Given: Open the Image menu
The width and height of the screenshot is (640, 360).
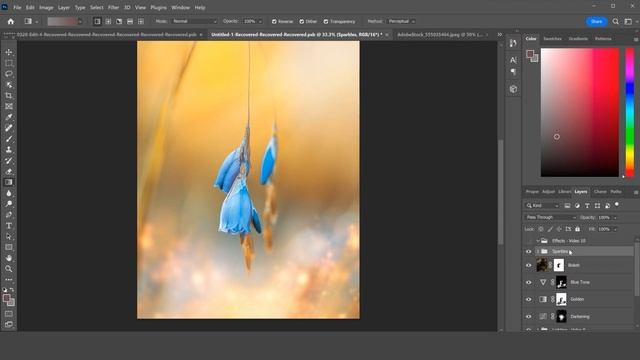Looking at the screenshot, I should pyautogui.click(x=46, y=7).
